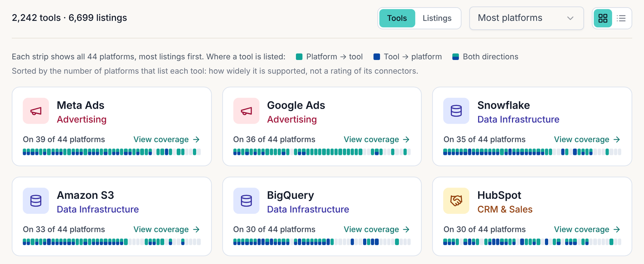Click the Amazon S3 database icon
The height and width of the screenshot is (264, 644).
click(36, 201)
